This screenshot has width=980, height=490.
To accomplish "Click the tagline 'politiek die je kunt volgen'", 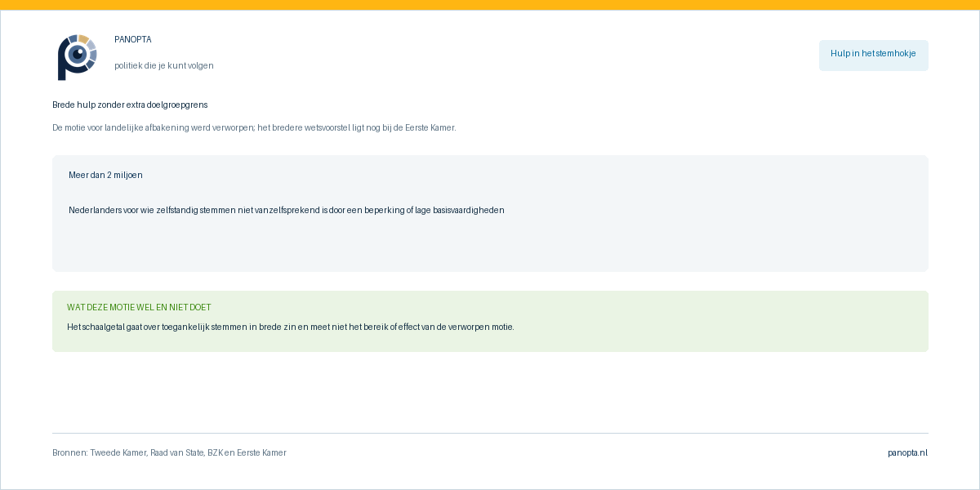I will pyautogui.click(x=164, y=65).
